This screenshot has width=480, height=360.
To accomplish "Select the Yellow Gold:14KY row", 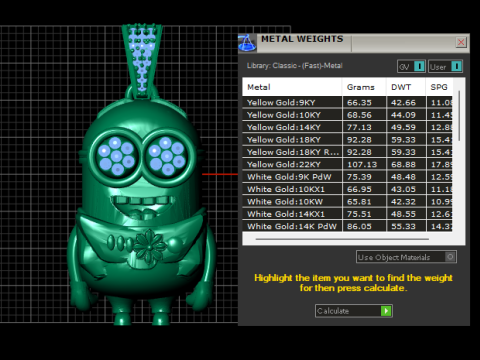I will (347, 127).
